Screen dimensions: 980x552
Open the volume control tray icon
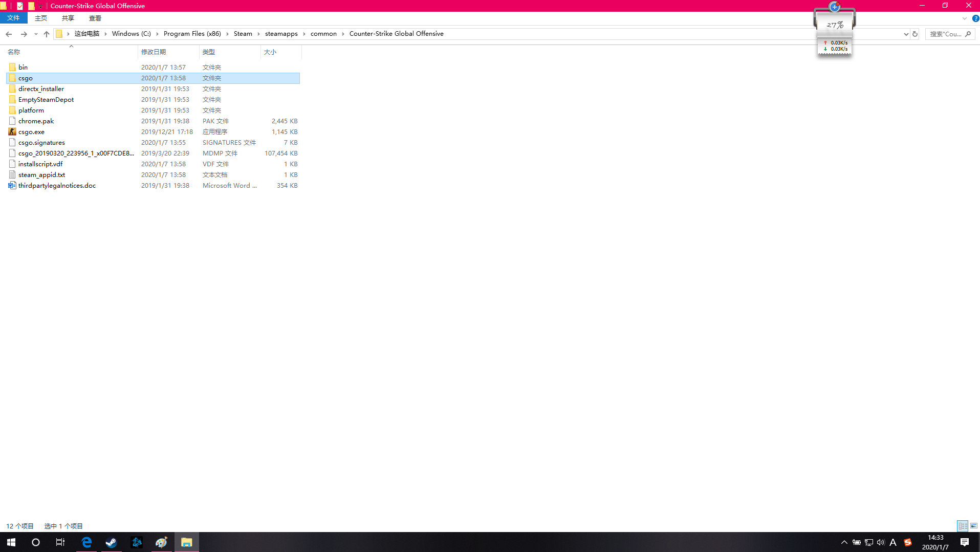(881, 542)
